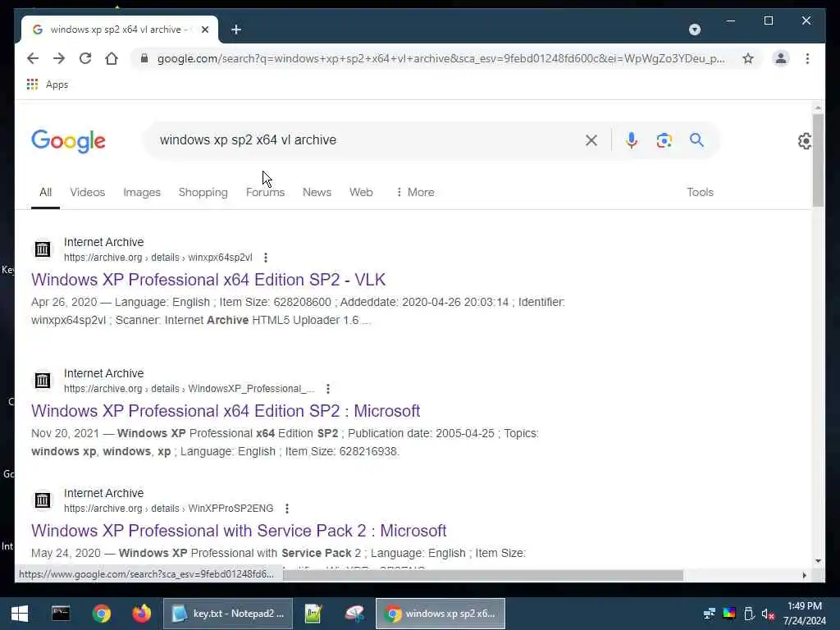The height and width of the screenshot is (630, 840).
Task: Open Windows XP x64 Edition SP2 Microsoft link
Action: (x=226, y=411)
